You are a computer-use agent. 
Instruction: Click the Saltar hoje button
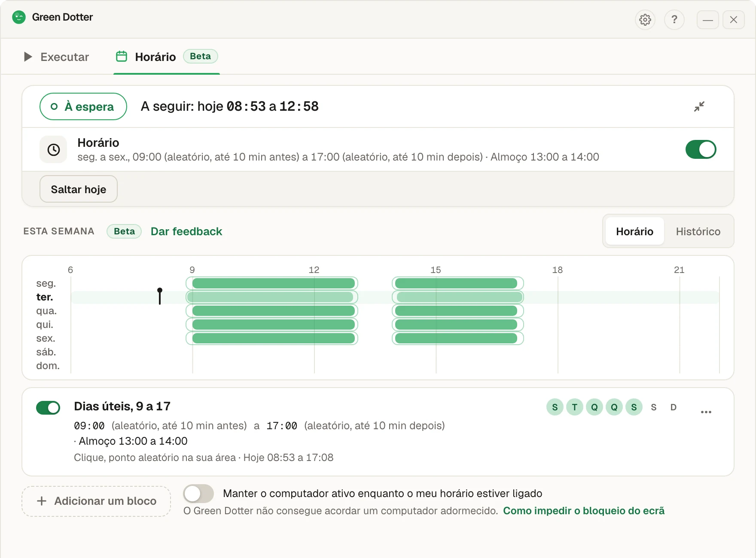coord(79,189)
